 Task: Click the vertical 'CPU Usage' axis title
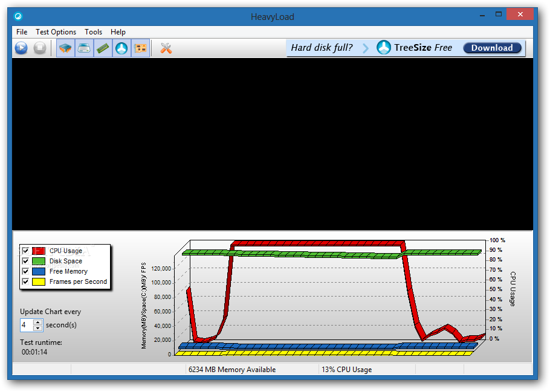(513, 289)
